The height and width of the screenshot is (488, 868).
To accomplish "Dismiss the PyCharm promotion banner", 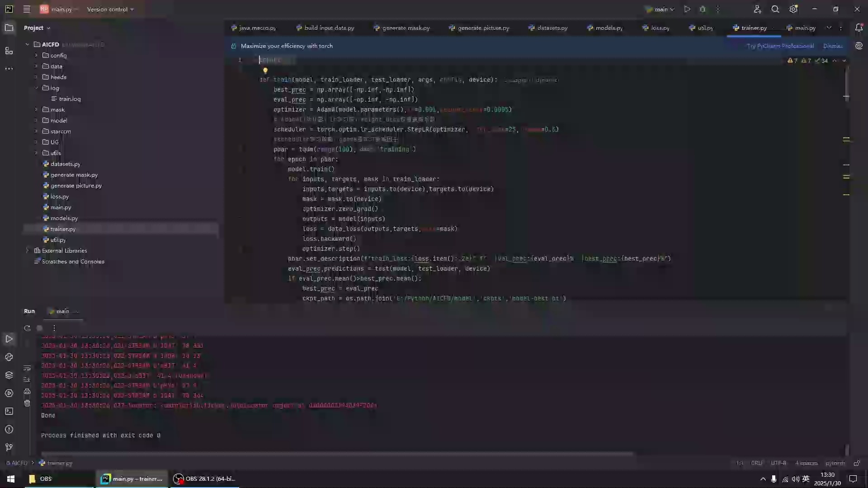I will (832, 46).
